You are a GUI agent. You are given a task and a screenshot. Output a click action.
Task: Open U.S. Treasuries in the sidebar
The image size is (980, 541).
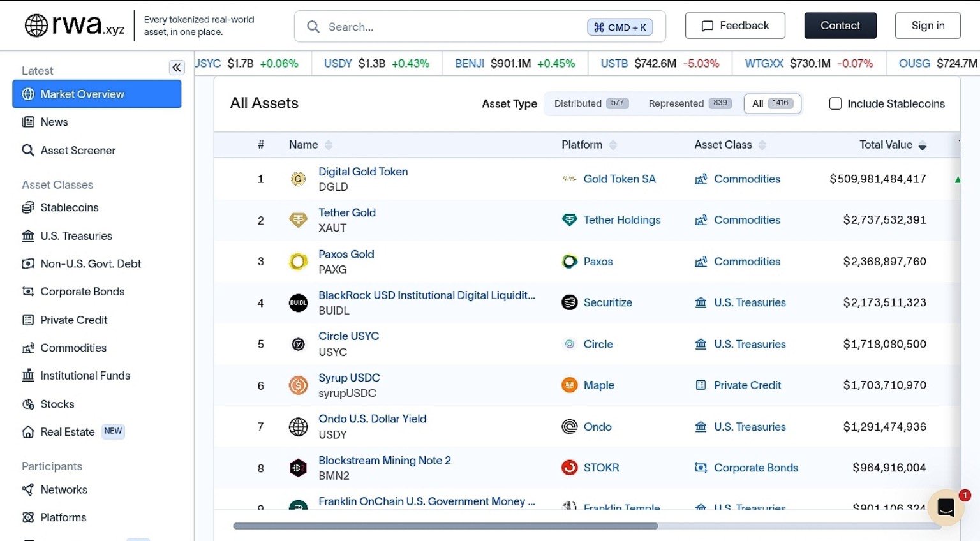pyautogui.click(x=76, y=236)
